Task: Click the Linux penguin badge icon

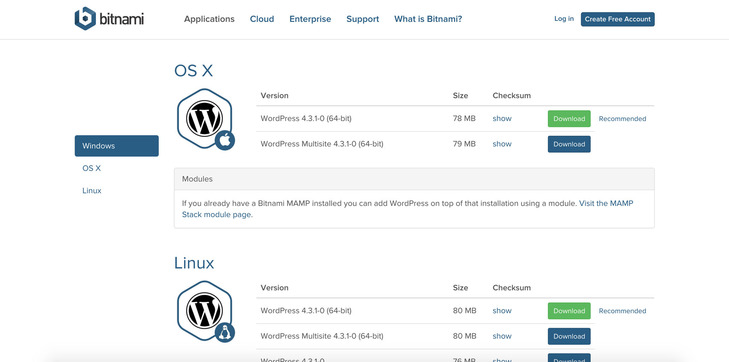Action: point(225,333)
